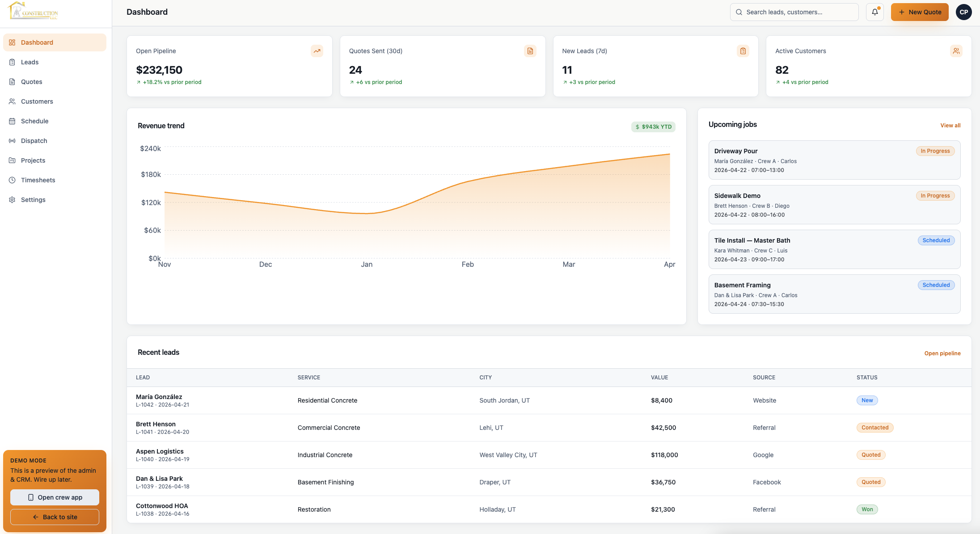
Task: Click the trend icon on Open Pipeline card
Action: (x=317, y=51)
